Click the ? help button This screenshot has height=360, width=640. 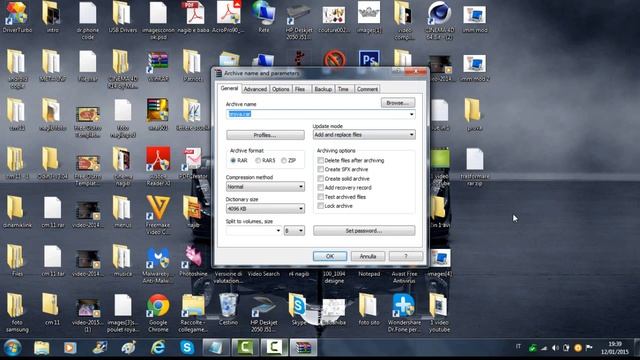tap(406, 256)
